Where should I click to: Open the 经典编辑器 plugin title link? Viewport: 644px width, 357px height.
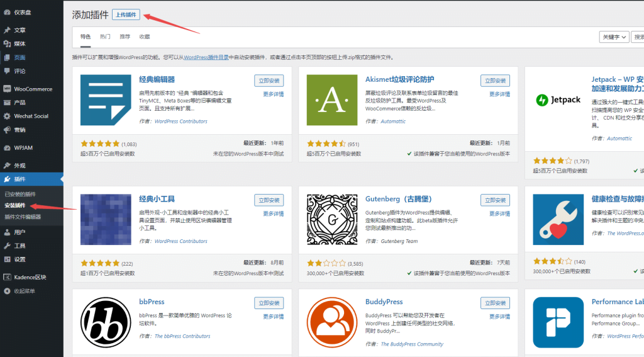coord(157,79)
